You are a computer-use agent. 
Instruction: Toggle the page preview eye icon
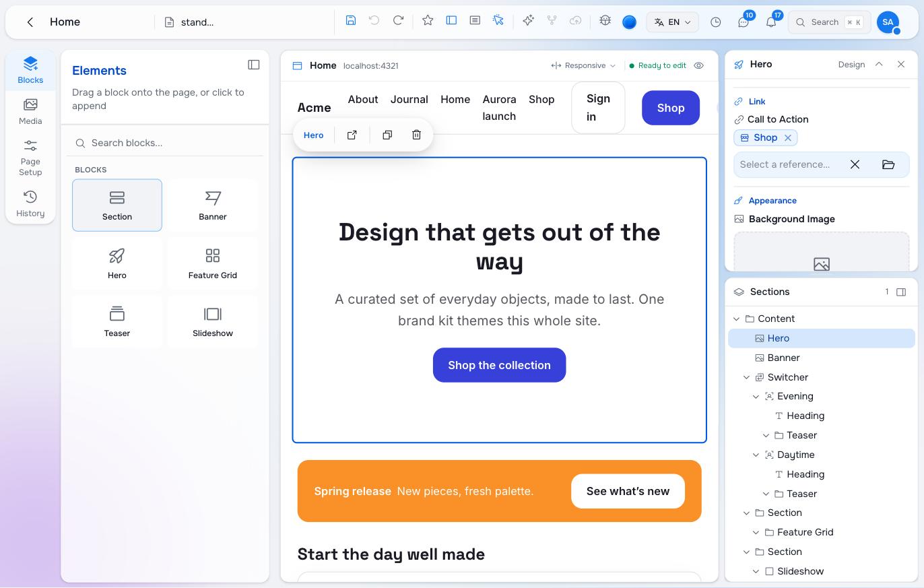click(699, 65)
